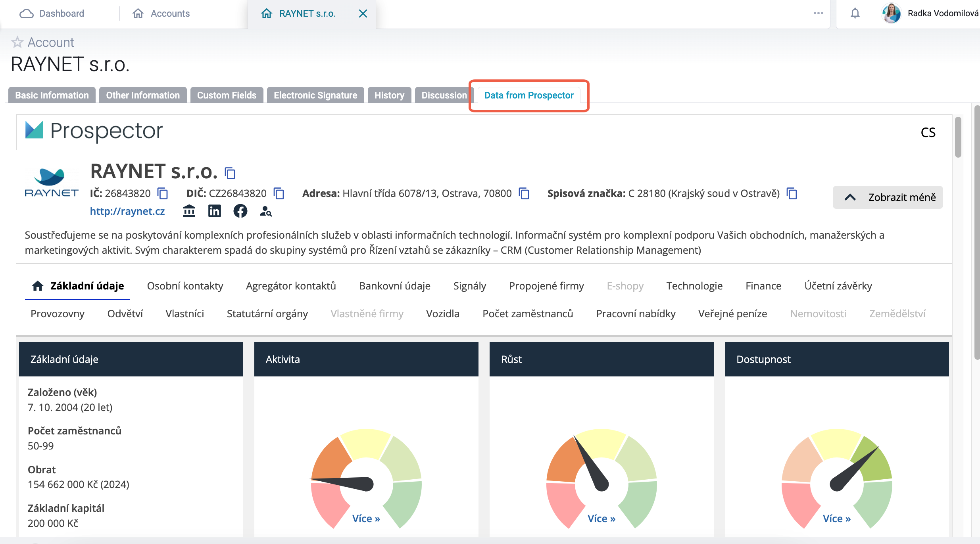Click the Počet zaměstnanců value 50-99
This screenshot has height=544, width=980.
[40, 446]
